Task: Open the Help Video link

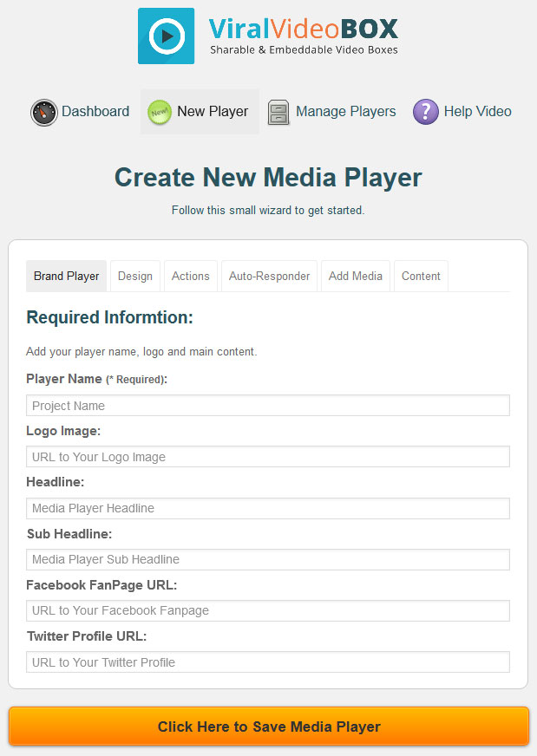Action: tap(477, 111)
